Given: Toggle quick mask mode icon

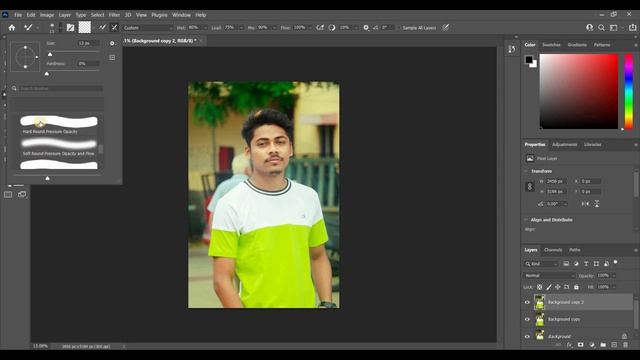Looking at the screenshot, I should pyautogui.click(x=8, y=194).
